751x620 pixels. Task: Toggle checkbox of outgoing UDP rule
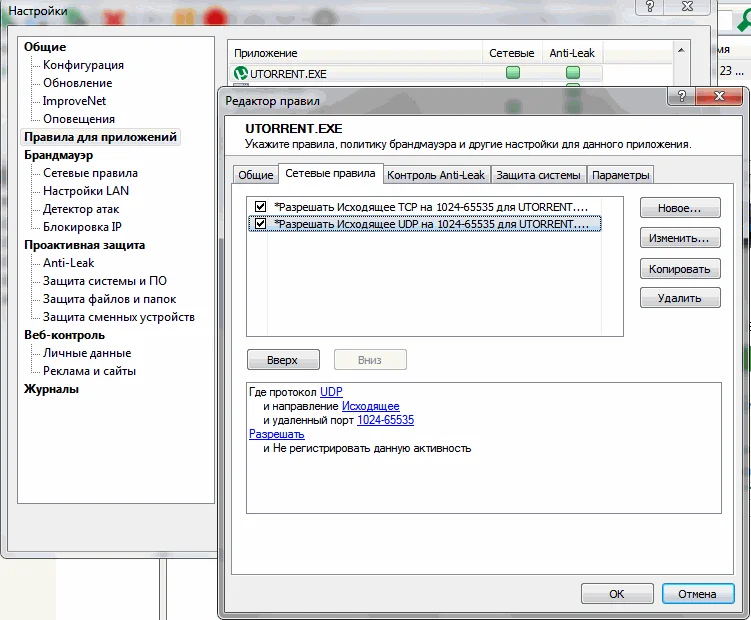261,224
